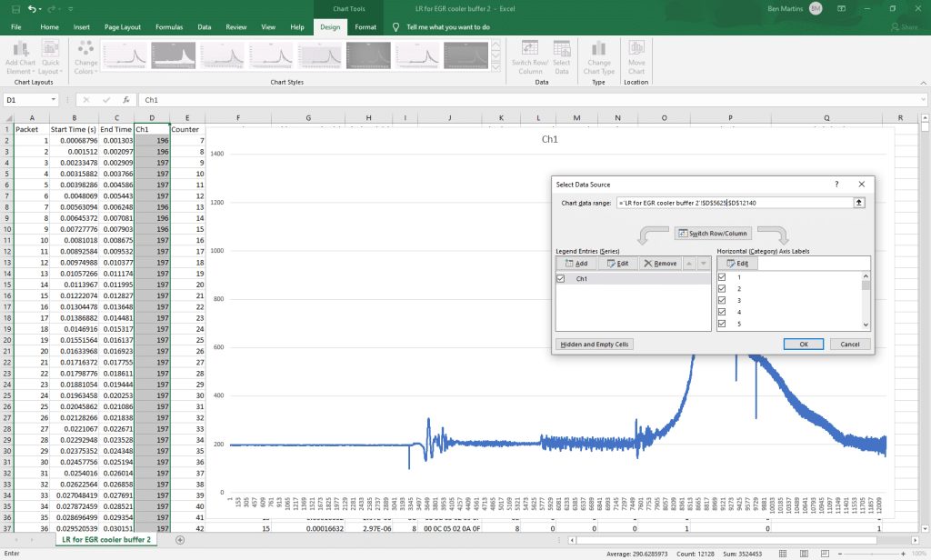Select sheet tab LR for EGR cooler buffer 2
The height and width of the screenshot is (560, 931).
pyautogui.click(x=106, y=540)
